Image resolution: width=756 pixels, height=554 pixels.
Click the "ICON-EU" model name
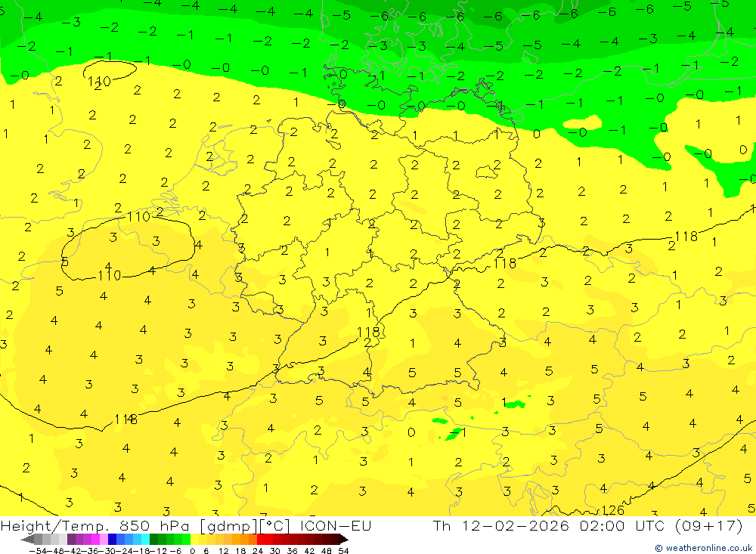point(336,525)
